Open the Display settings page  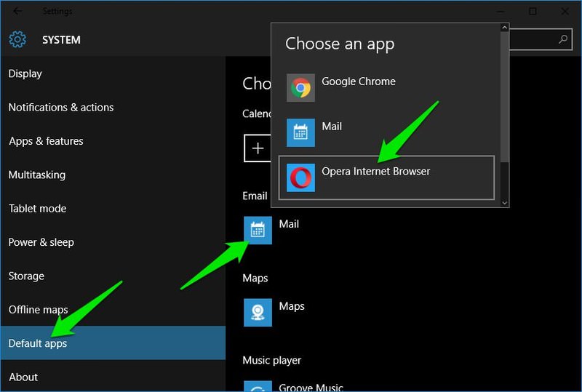(x=113, y=73)
